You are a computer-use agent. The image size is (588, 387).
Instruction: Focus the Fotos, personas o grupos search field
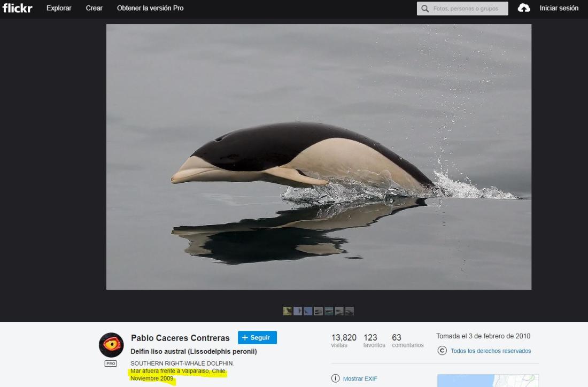click(468, 9)
